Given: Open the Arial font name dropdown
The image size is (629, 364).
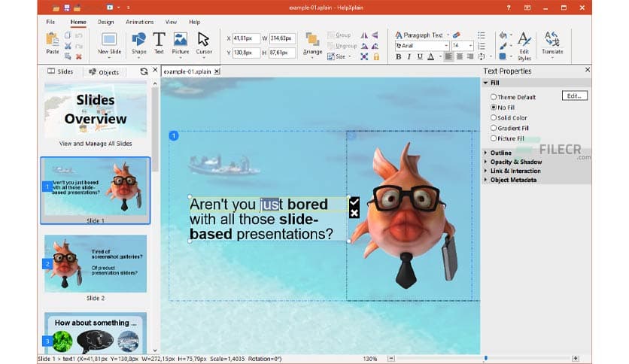Looking at the screenshot, I should point(444,46).
